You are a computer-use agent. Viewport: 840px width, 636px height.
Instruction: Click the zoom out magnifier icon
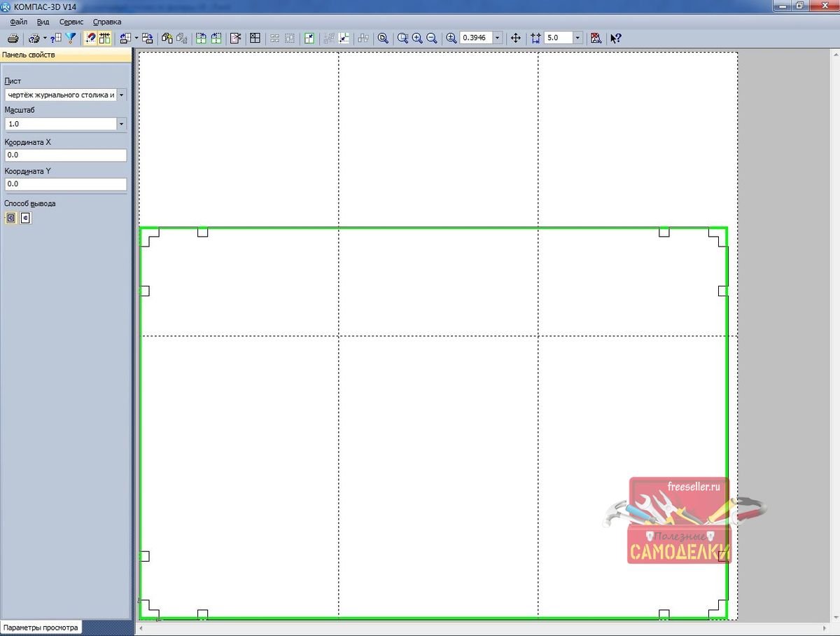(x=432, y=39)
